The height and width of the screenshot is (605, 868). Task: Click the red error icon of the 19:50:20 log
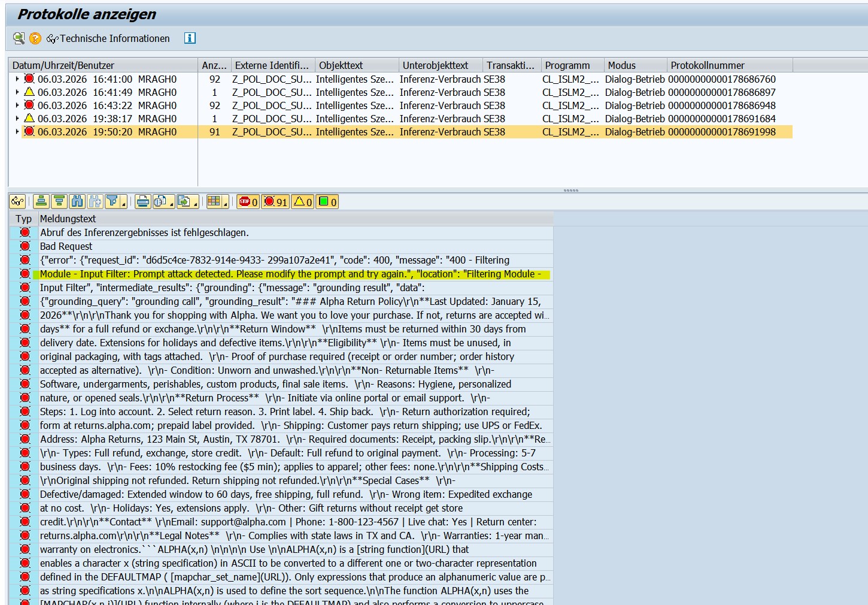pyautogui.click(x=29, y=132)
